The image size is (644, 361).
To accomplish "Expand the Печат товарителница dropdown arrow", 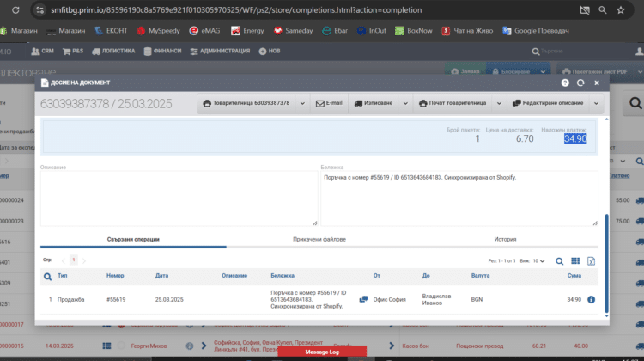I will click(499, 103).
